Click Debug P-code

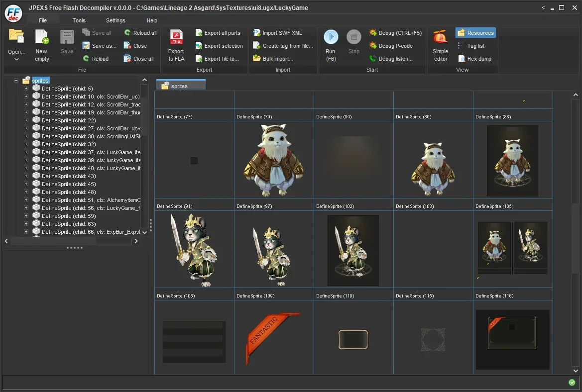391,46
